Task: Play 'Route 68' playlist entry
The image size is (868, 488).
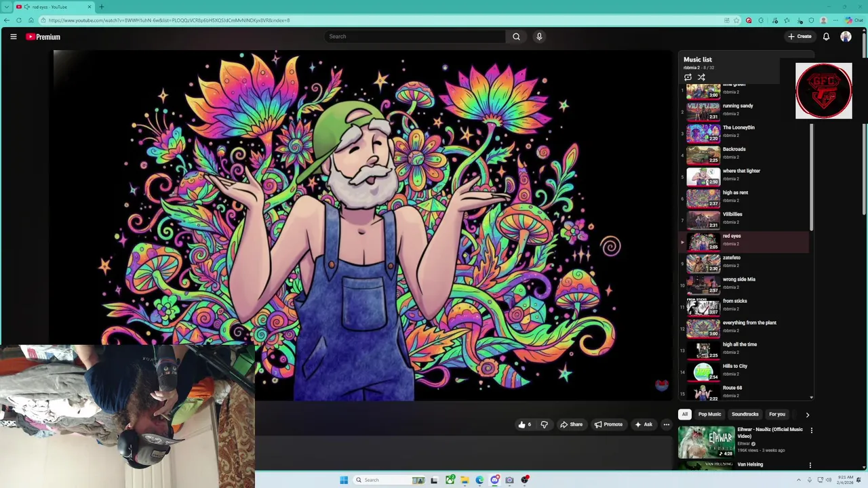Action: (x=745, y=390)
